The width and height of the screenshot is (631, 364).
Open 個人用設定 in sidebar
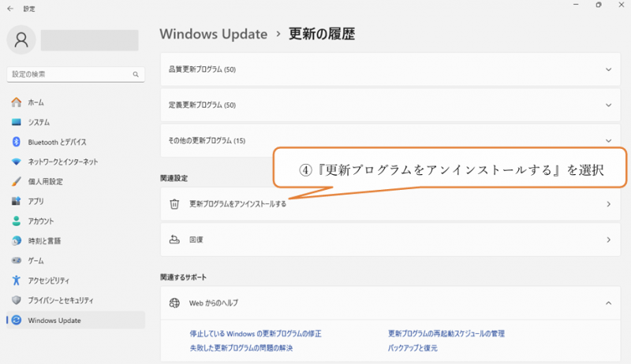click(45, 181)
